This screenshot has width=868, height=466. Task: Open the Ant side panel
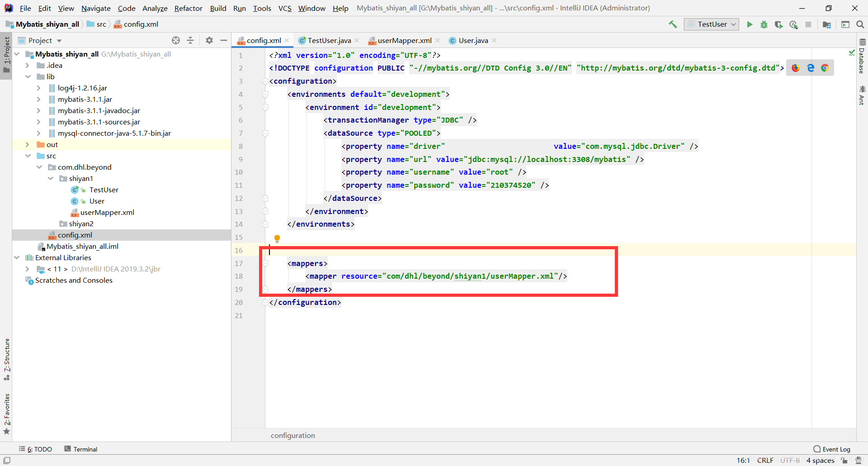pos(862,95)
